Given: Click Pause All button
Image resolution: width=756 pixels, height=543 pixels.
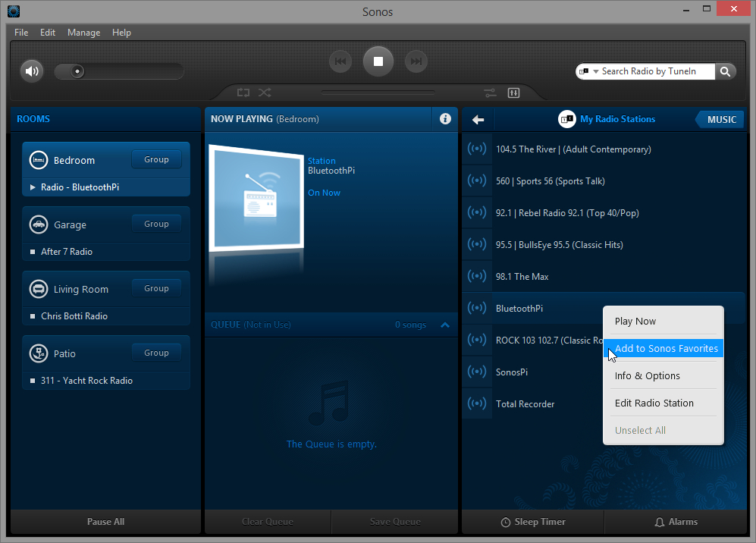Looking at the screenshot, I should pyautogui.click(x=105, y=522).
